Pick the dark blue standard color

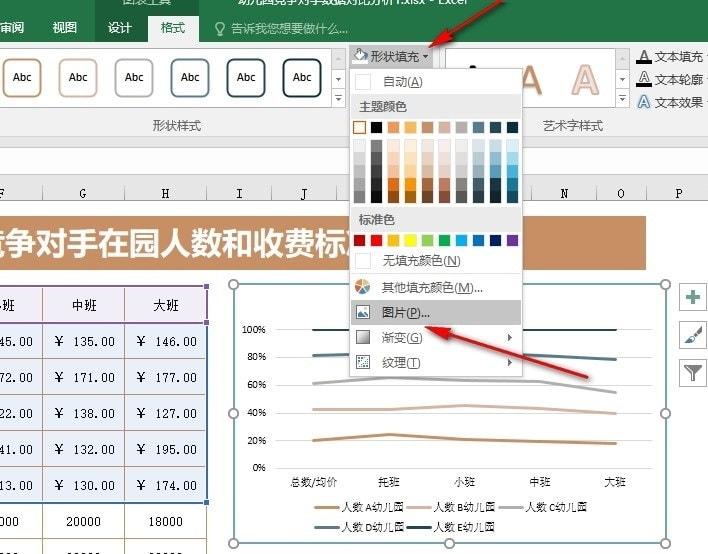tap(495, 240)
